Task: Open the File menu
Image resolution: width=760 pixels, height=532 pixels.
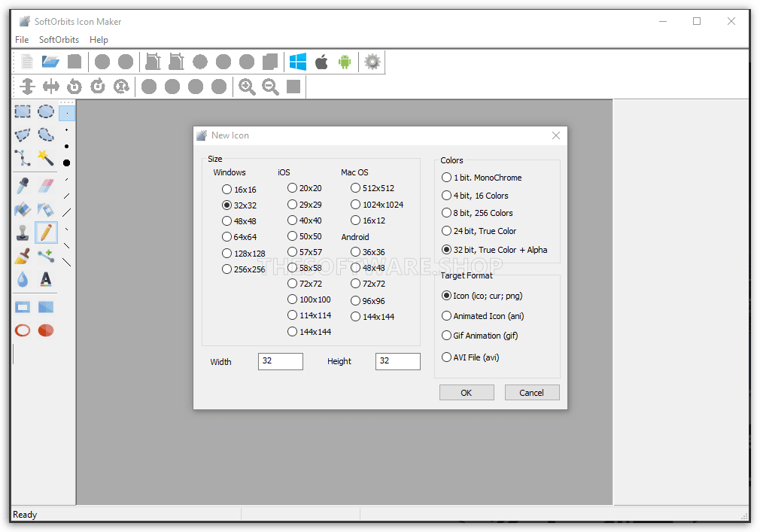Action: point(22,40)
